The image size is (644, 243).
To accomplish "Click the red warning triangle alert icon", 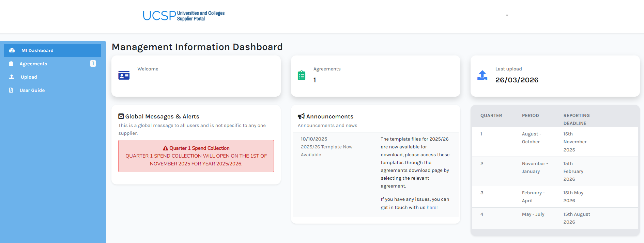I will tap(165, 148).
